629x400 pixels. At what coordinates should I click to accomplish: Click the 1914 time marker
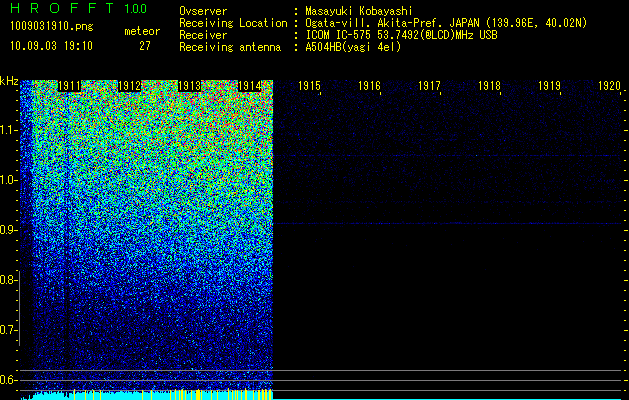tap(250, 86)
